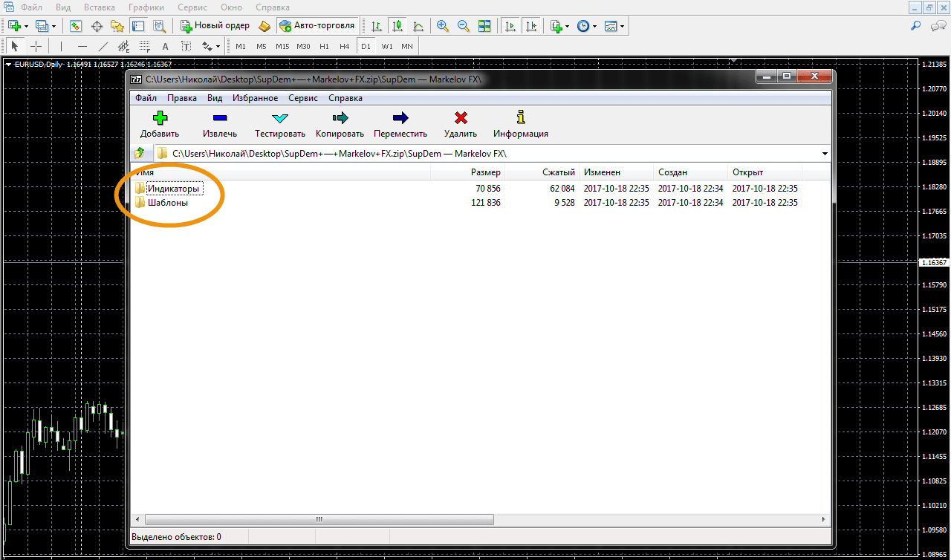Select the Индикаторы folder
This screenshot has width=951, height=560.
pos(172,189)
